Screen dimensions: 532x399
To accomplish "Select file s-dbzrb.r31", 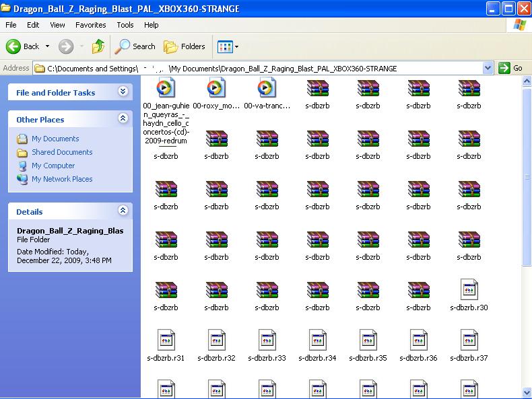I will tap(166, 345).
